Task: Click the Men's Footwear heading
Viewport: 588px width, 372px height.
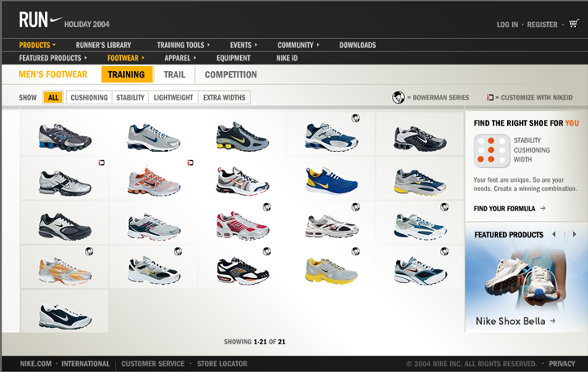Action: [53, 74]
